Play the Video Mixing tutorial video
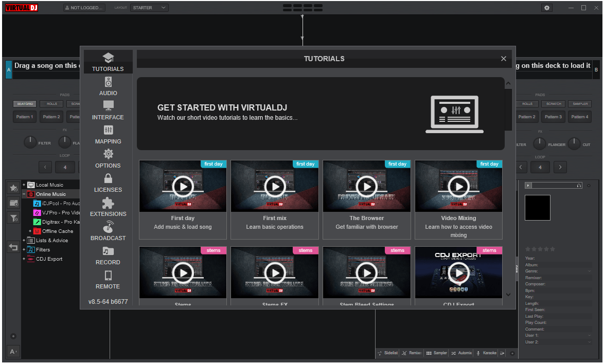Image resolution: width=604 pixels, height=364 pixels. [x=458, y=187]
